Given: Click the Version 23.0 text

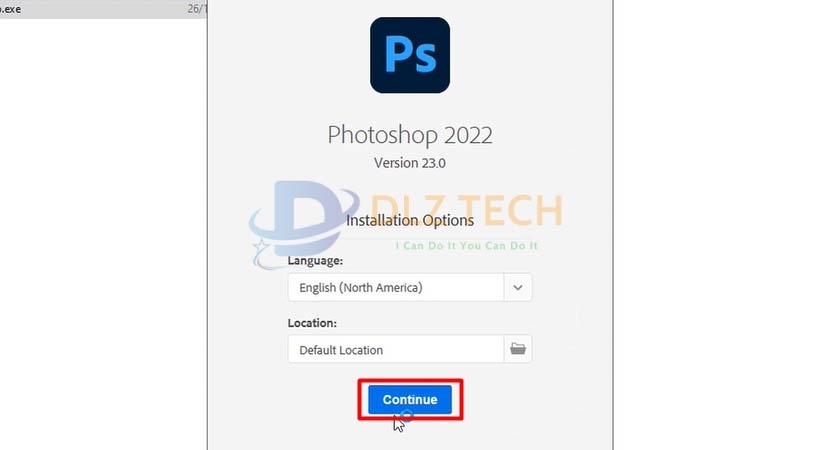Looking at the screenshot, I should coord(410,163).
